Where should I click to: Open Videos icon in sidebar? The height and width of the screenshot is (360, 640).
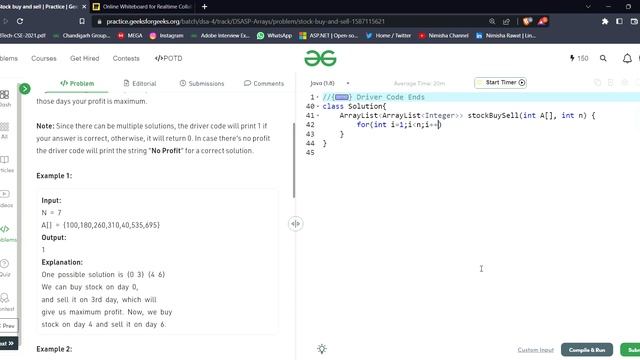click(5, 198)
